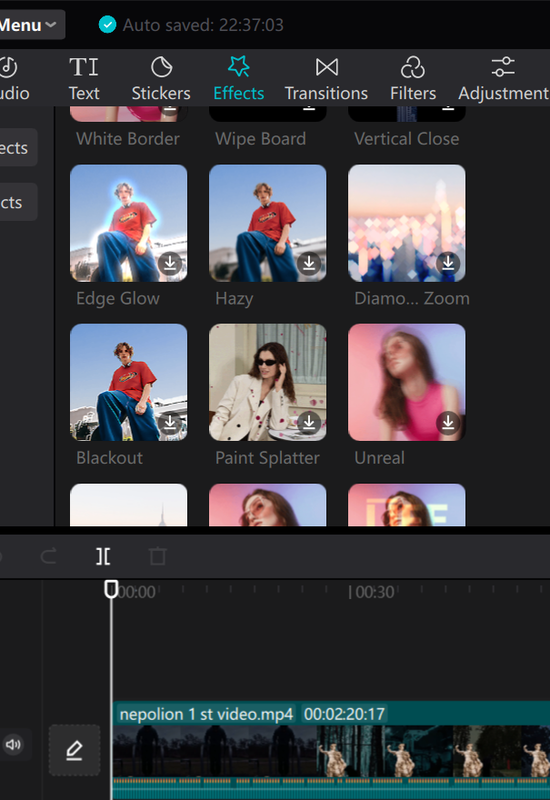Click the Auto saved timestamp text
This screenshot has height=800, width=550.
click(x=203, y=24)
